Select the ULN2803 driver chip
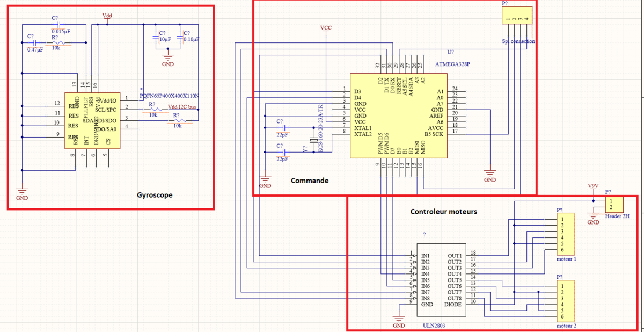 tap(441, 279)
